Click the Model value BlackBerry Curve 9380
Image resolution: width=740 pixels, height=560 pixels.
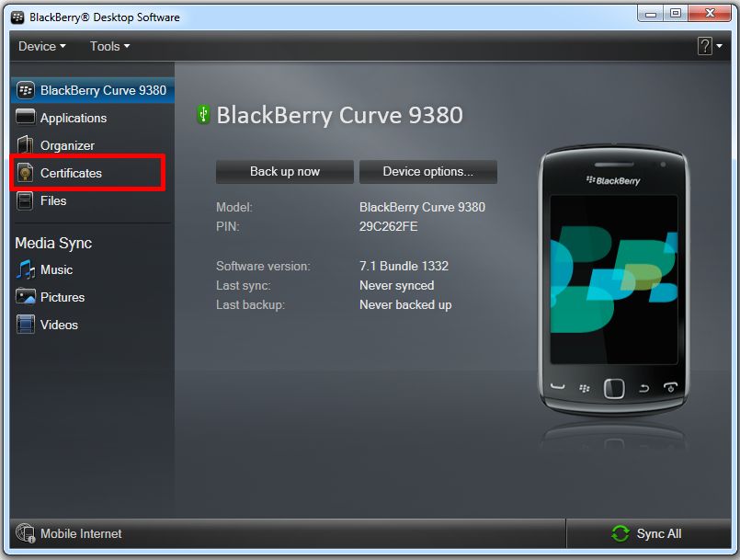[422, 207]
